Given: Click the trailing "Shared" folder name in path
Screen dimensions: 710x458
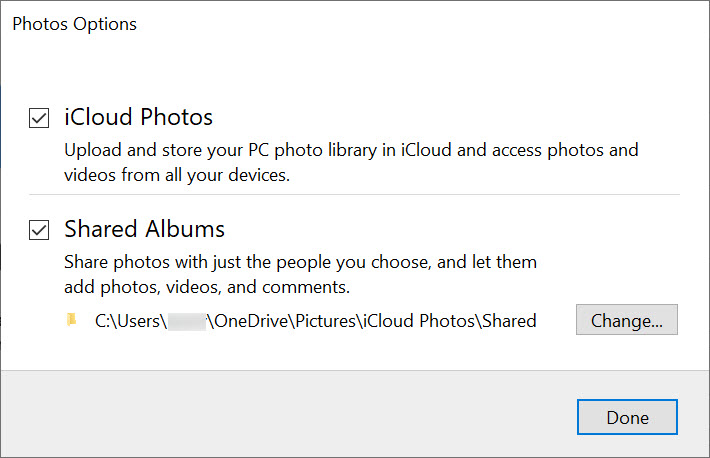Looking at the screenshot, I should (x=508, y=321).
